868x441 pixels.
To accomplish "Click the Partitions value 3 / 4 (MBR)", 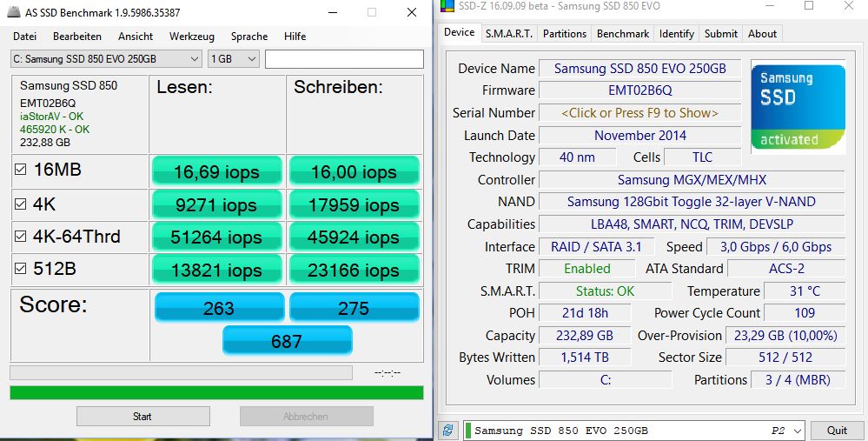I will (798, 380).
